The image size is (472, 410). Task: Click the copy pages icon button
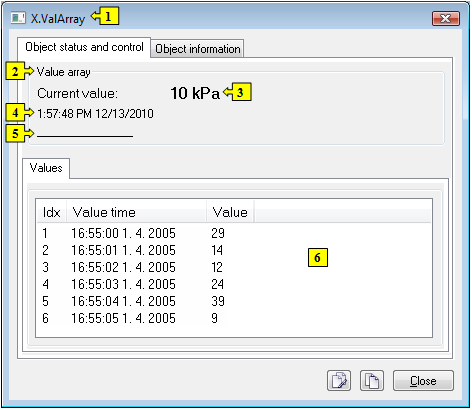tap(372, 380)
